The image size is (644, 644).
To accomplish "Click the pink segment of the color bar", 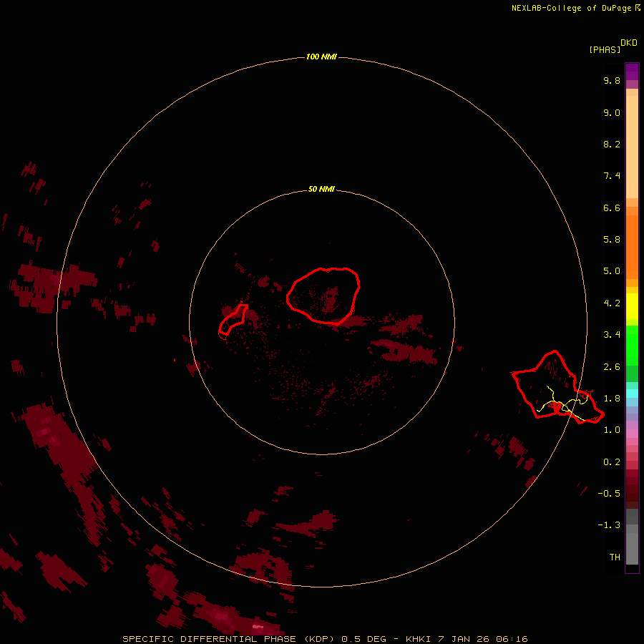I will (632, 434).
